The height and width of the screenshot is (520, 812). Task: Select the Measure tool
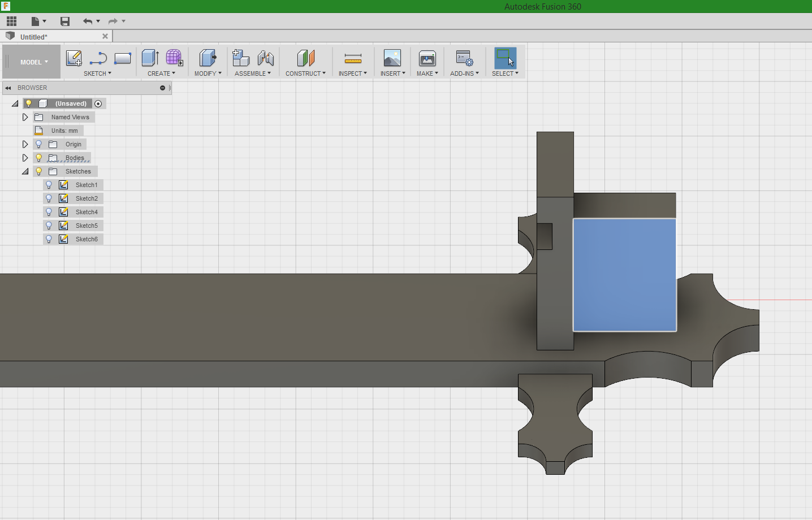pos(353,58)
